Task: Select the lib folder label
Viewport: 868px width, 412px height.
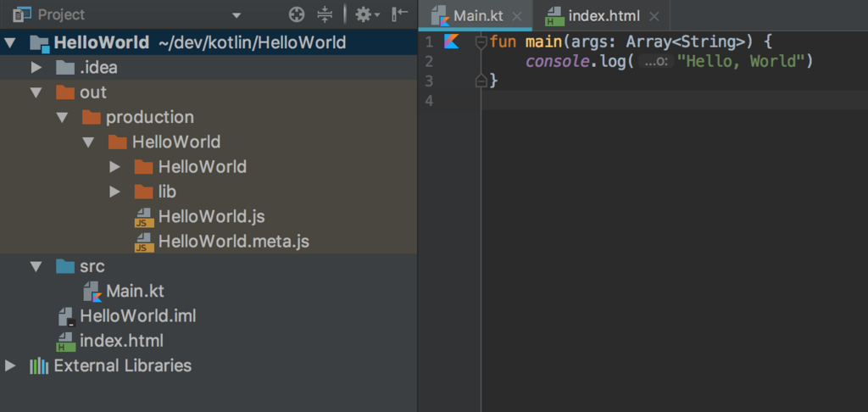Action: point(167,192)
